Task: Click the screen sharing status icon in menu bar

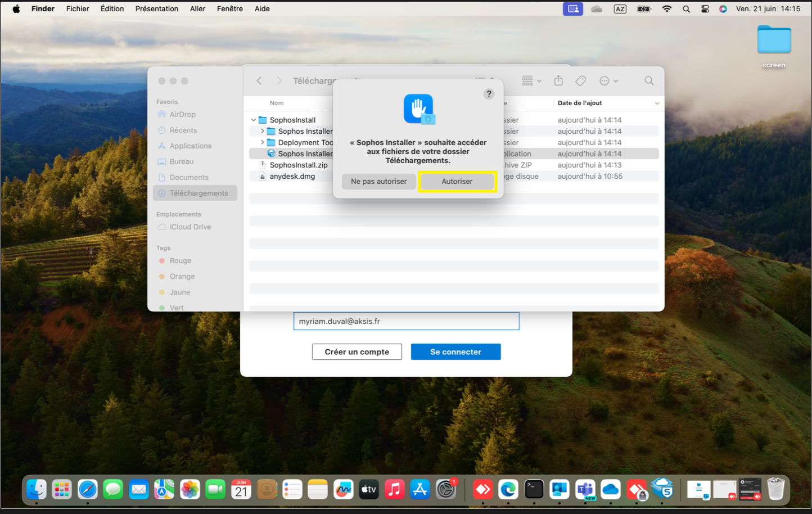Action: [573, 8]
